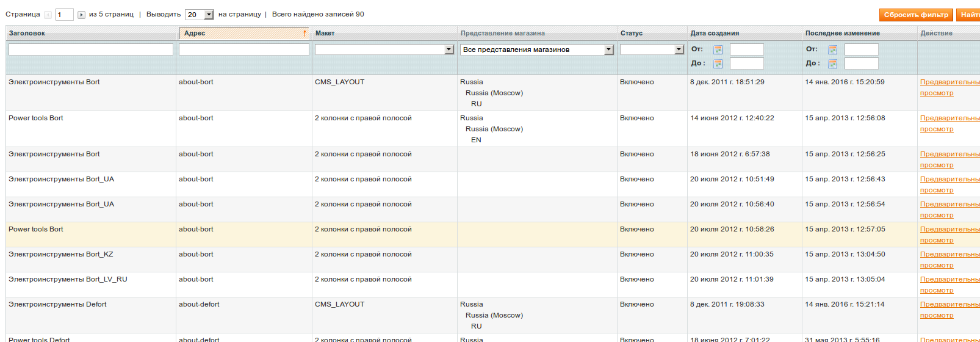Focus the page number input field
Screen dimensions: 980x342
(x=64, y=15)
